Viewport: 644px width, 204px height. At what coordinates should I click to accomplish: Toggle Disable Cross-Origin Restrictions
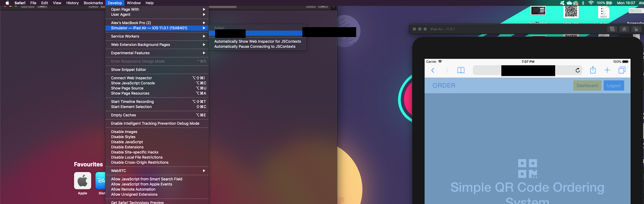(157, 163)
